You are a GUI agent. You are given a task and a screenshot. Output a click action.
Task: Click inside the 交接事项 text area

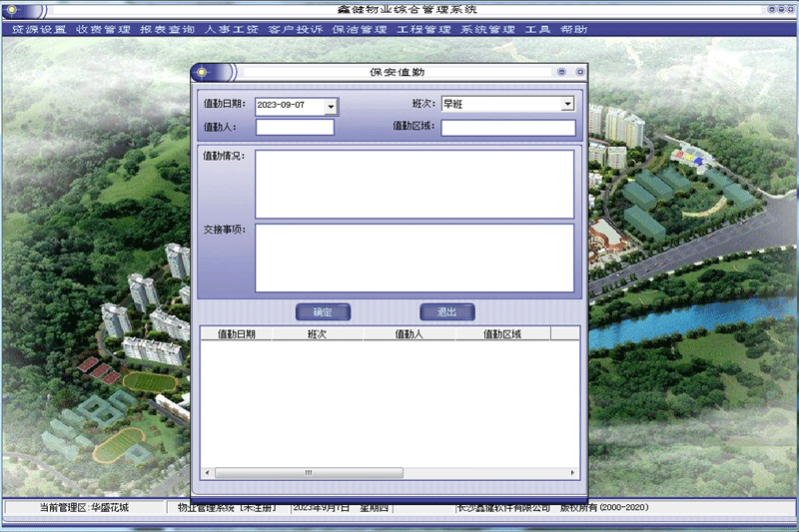414,258
